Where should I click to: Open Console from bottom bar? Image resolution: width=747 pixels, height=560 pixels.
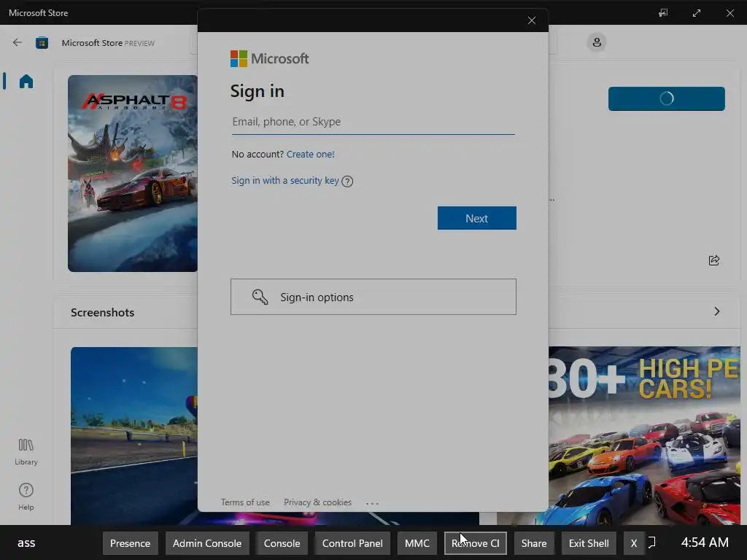coord(282,543)
